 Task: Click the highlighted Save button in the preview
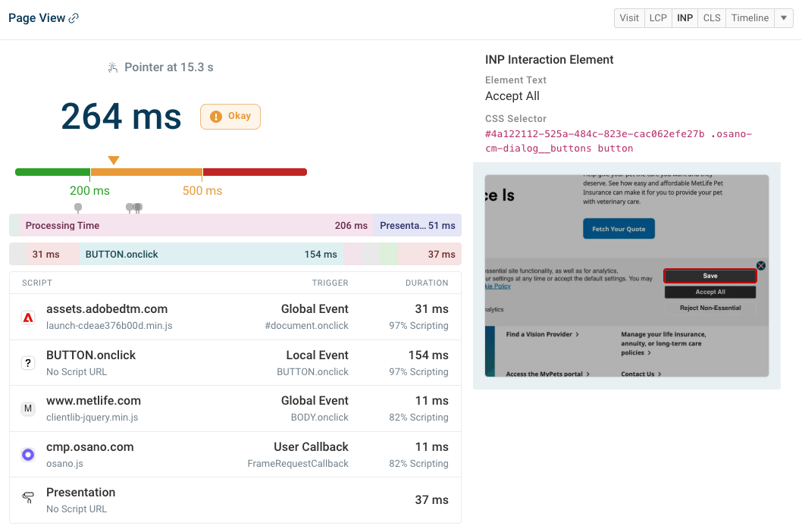pyautogui.click(x=710, y=276)
